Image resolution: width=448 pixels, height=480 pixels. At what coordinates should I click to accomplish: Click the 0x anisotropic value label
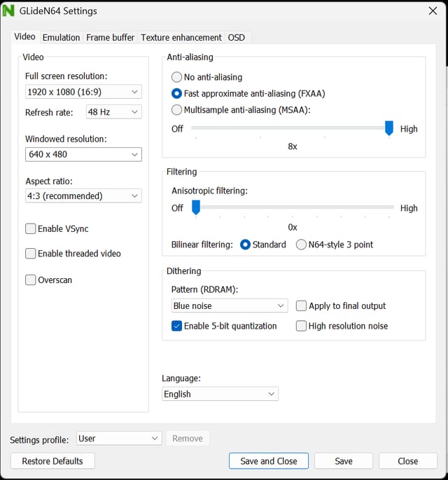pyautogui.click(x=293, y=227)
